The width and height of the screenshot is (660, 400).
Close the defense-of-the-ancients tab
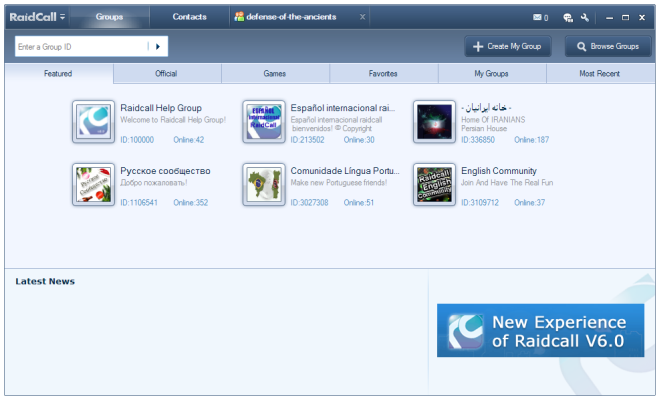point(362,17)
